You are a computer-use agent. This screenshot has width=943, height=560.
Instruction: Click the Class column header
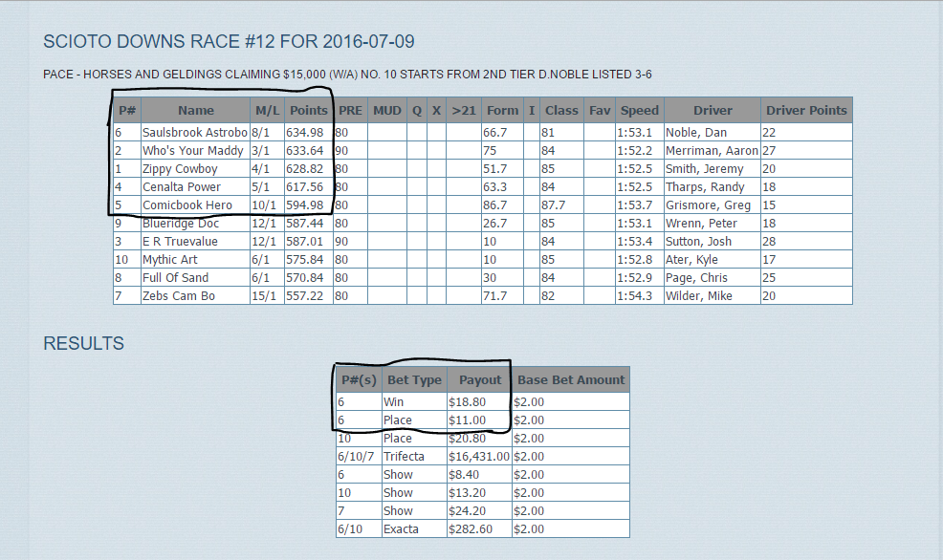tap(561, 111)
